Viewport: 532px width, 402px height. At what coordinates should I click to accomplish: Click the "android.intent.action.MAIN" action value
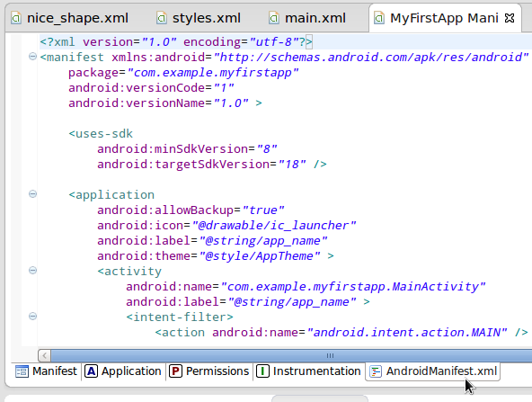(x=407, y=333)
